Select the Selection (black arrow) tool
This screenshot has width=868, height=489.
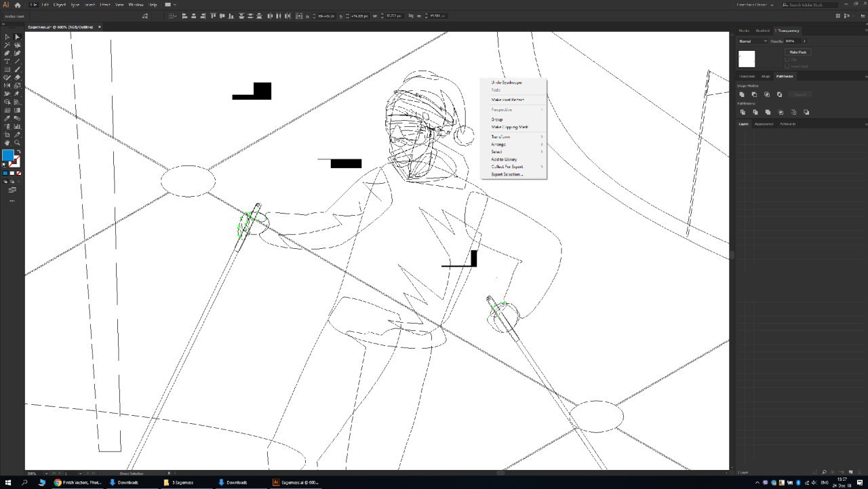pos(7,37)
